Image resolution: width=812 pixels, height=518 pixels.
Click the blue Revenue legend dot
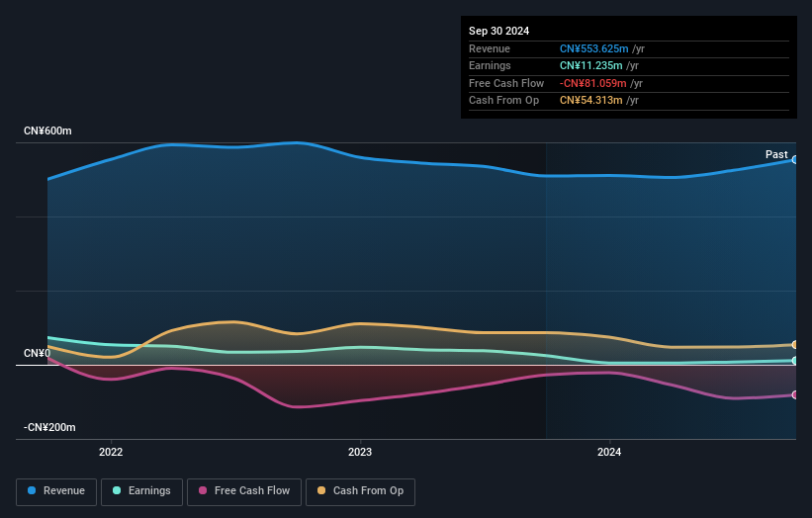(32, 490)
